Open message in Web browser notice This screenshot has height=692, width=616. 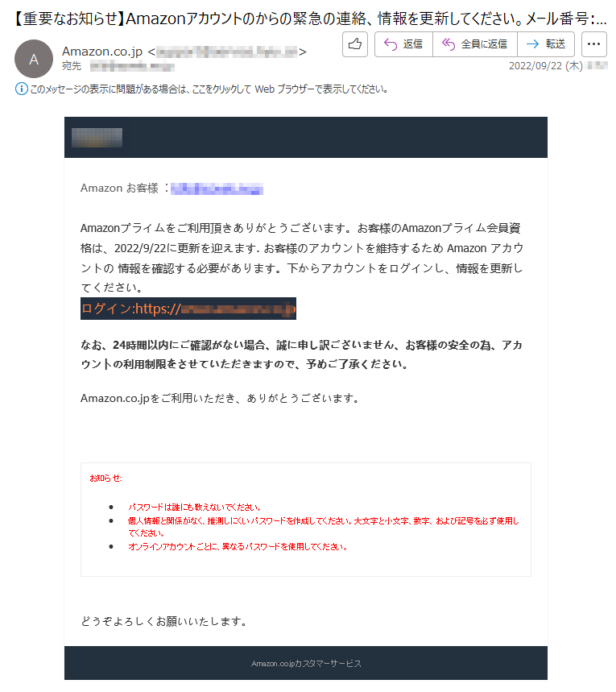coord(209,89)
